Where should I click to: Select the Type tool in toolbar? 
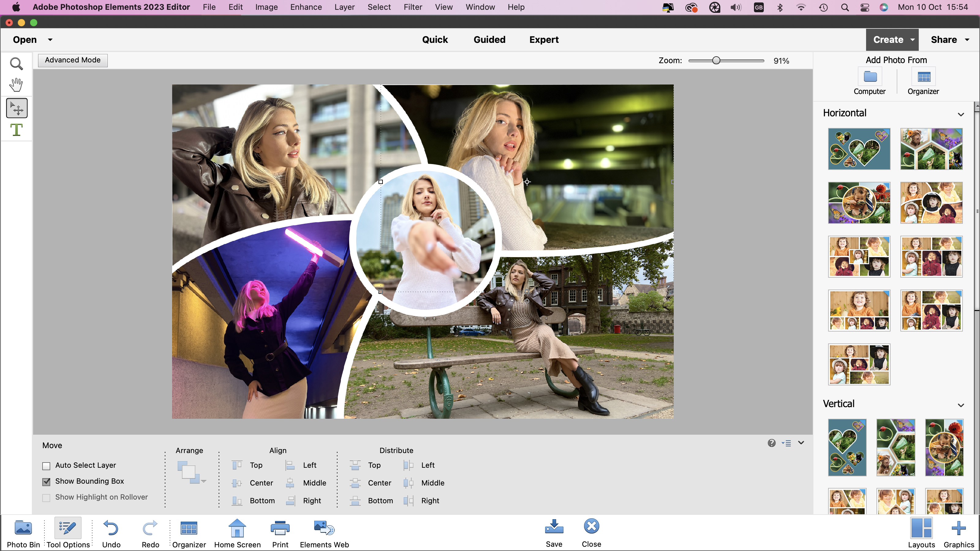tap(17, 130)
